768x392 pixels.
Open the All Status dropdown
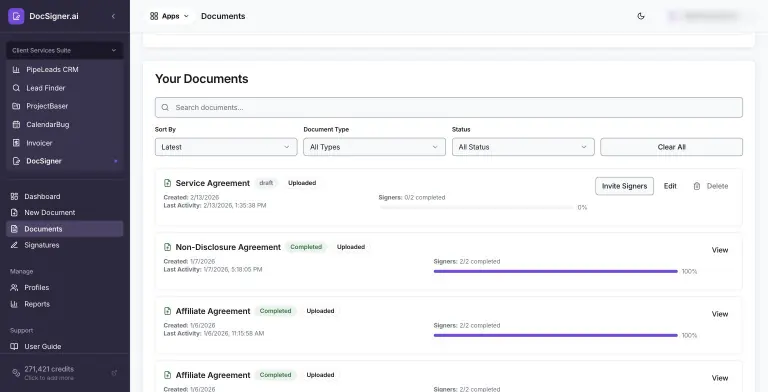tap(523, 147)
